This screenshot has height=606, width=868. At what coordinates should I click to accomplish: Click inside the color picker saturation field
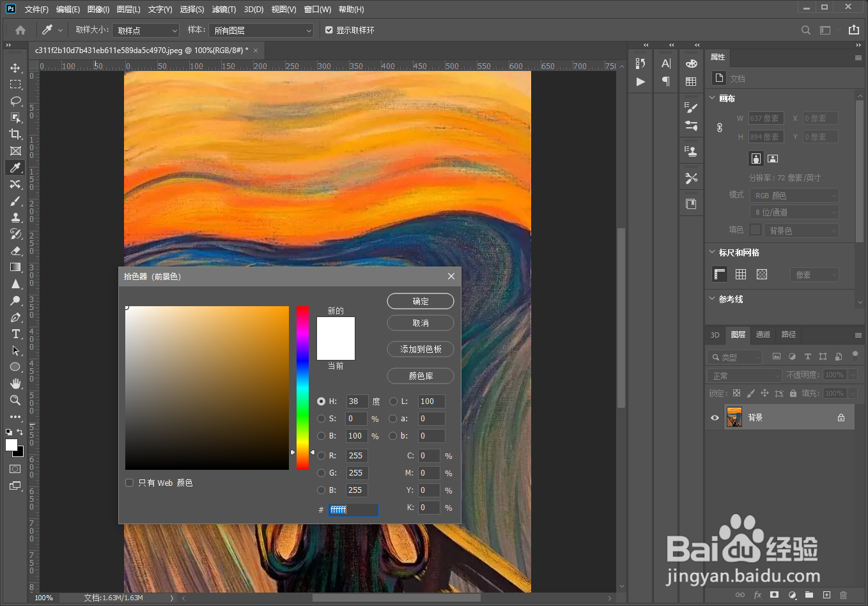(206, 388)
